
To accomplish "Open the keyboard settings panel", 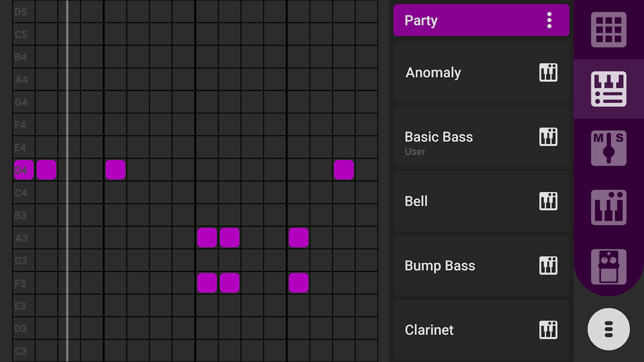I will pyautogui.click(x=608, y=207).
